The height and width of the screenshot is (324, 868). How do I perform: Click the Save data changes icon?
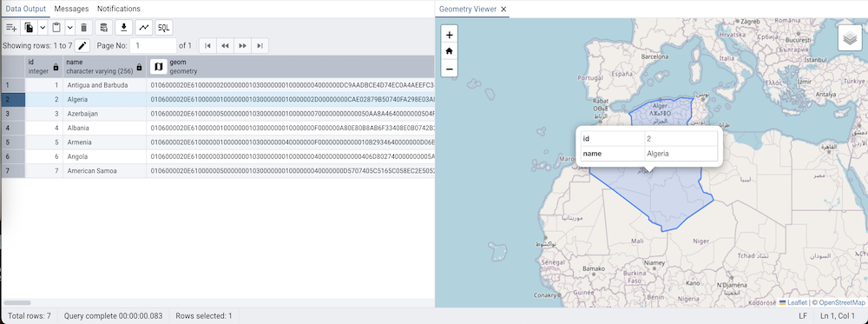coord(103,27)
